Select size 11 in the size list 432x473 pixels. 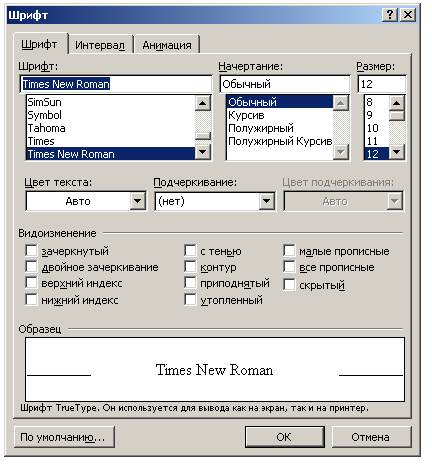coord(377,141)
